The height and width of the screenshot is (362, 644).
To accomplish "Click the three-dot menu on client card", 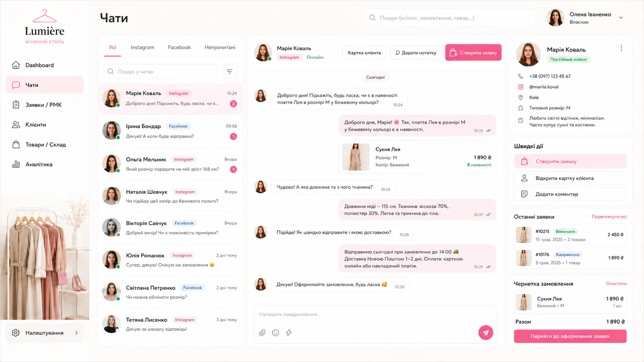I will [x=621, y=48].
